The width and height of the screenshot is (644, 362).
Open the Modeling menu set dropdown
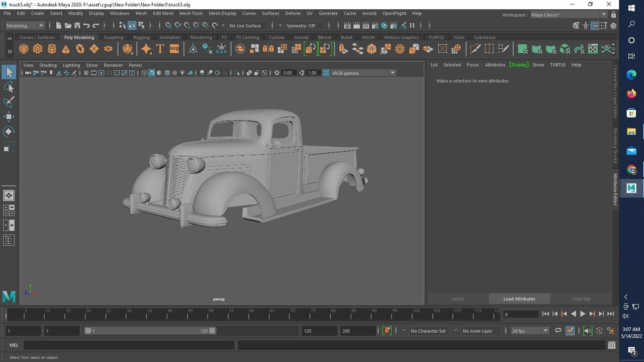(25, 26)
